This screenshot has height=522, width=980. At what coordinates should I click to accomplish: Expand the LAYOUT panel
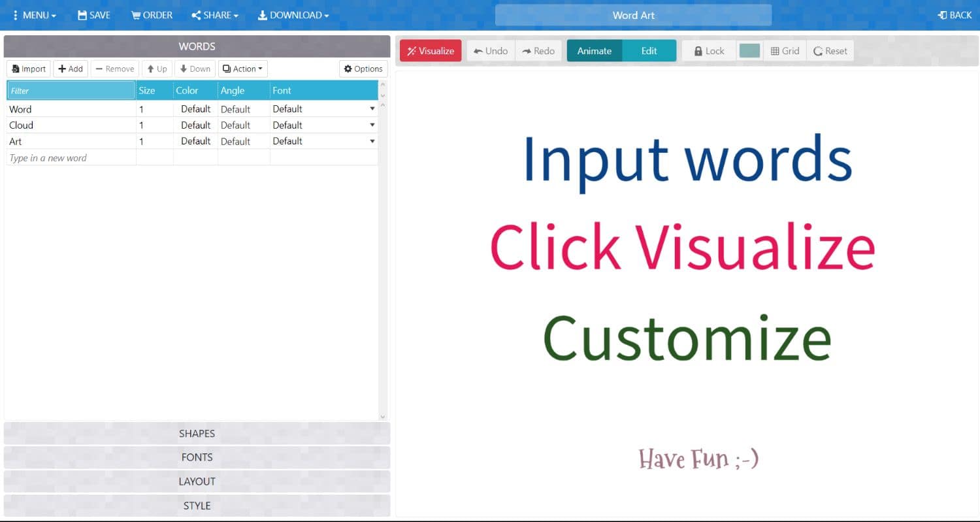pos(197,481)
